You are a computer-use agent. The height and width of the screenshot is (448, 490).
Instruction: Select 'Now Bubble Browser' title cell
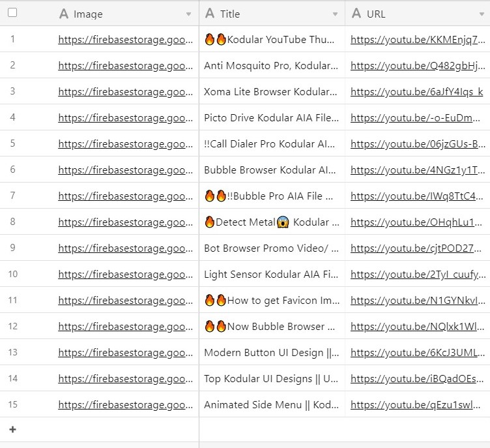click(272, 326)
